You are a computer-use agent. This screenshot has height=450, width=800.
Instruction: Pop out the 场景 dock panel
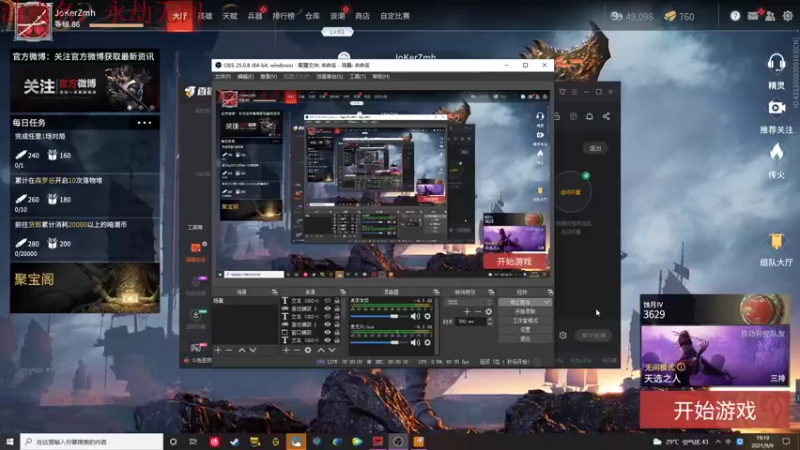(x=274, y=292)
